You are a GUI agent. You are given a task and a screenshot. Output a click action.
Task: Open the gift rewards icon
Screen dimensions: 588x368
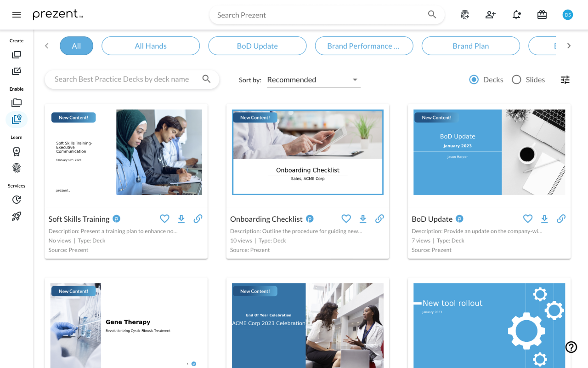tap(542, 15)
